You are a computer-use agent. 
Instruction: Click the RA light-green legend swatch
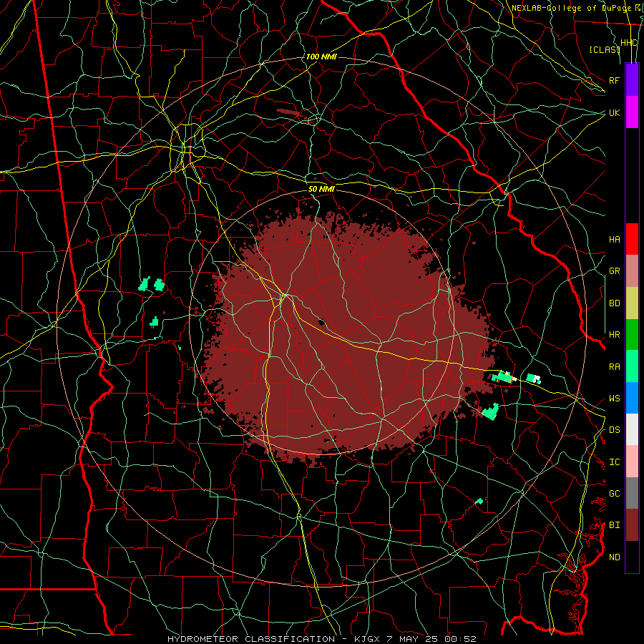point(632,366)
